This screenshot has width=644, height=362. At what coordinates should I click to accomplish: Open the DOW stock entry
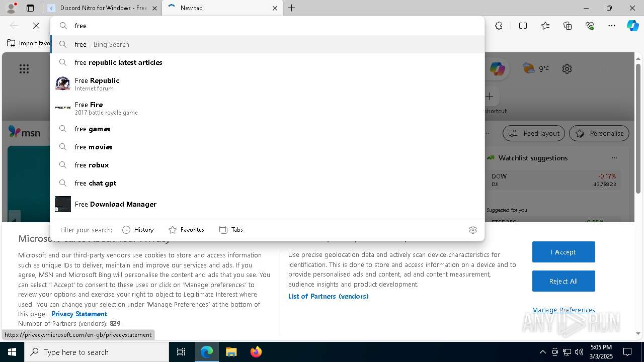tap(553, 180)
